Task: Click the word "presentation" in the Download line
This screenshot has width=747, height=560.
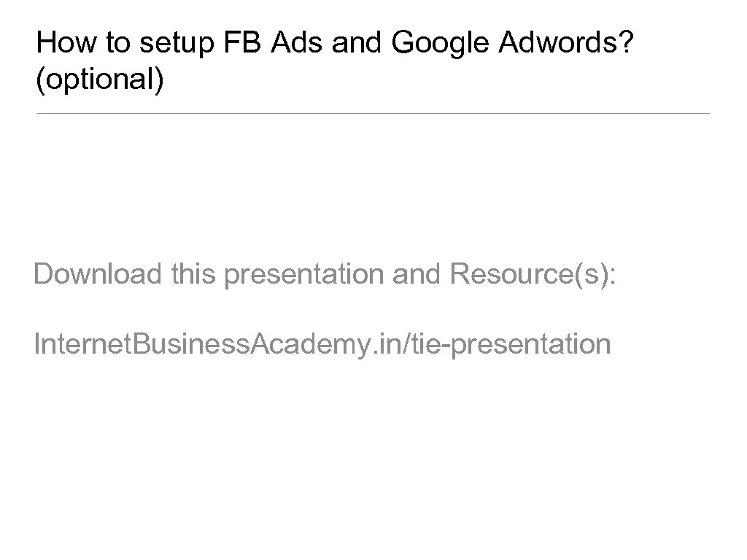Action: [304, 274]
